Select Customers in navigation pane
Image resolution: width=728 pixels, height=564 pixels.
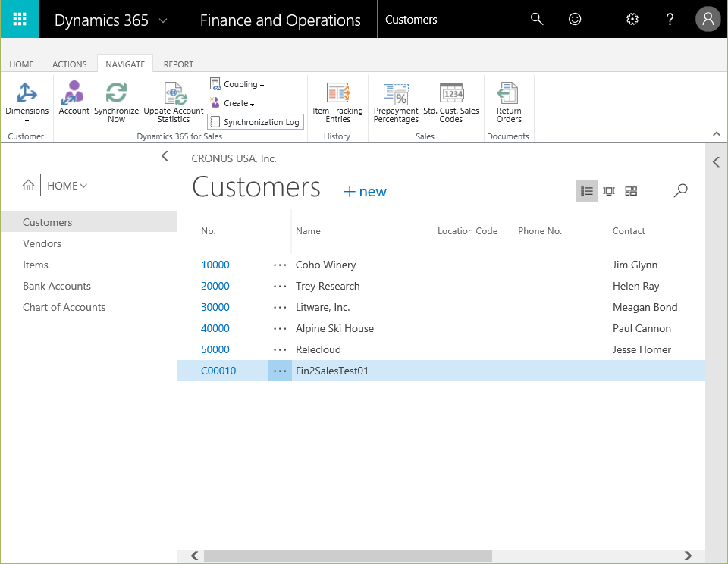(x=89, y=222)
